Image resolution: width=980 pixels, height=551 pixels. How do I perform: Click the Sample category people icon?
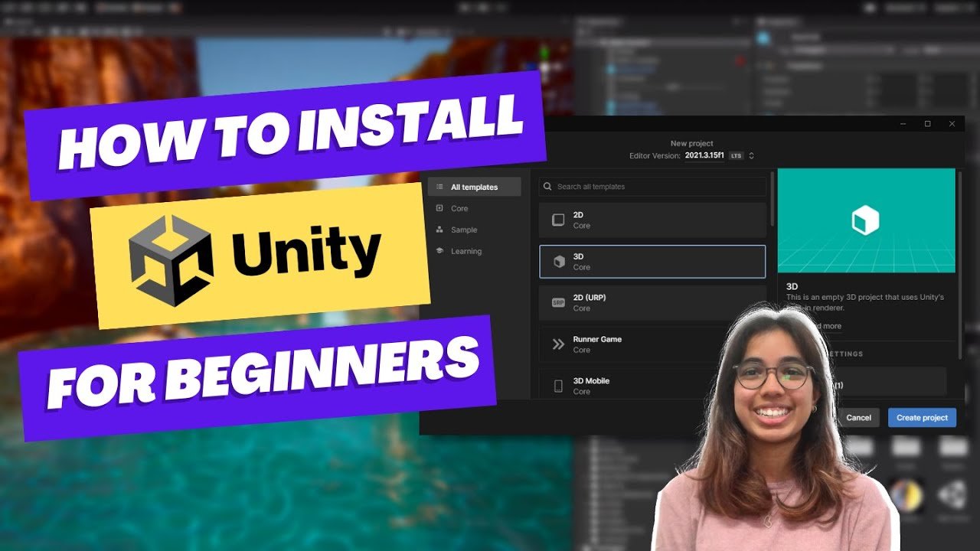[439, 230]
